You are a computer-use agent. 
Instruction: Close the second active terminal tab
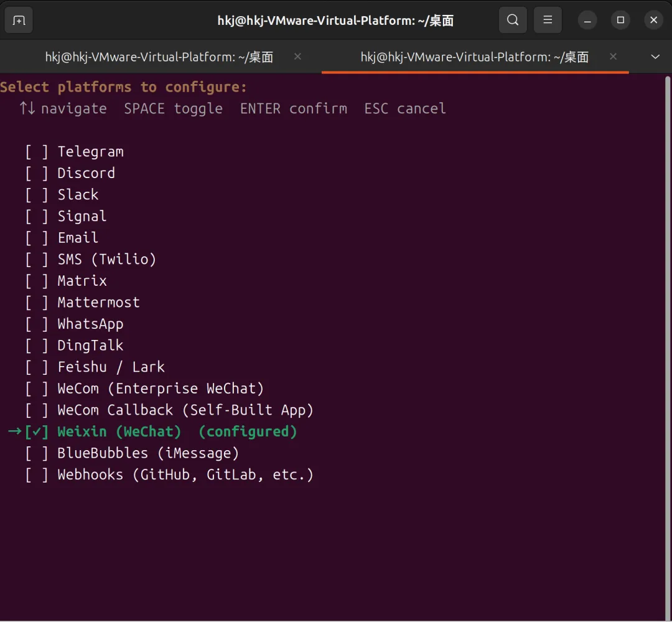point(613,57)
